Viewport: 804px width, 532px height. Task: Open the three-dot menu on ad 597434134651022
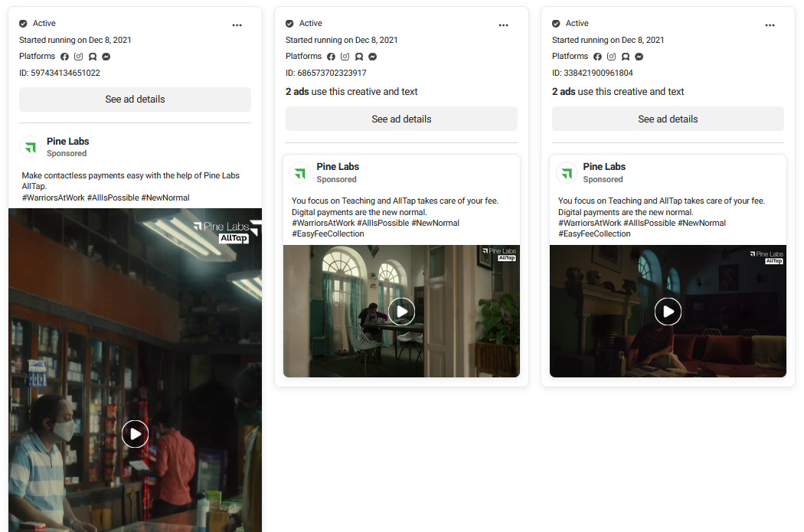coord(237,25)
